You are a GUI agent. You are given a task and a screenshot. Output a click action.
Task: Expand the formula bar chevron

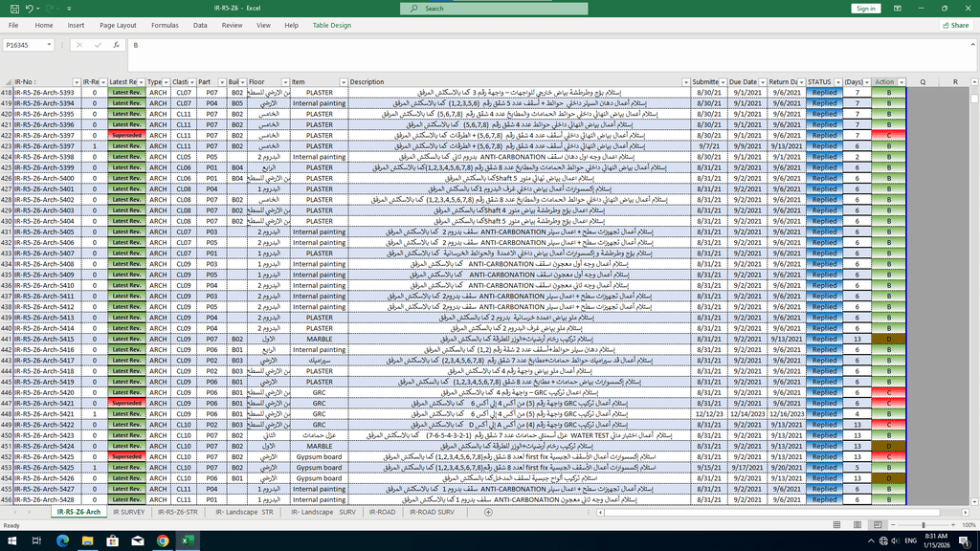[972, 45]
